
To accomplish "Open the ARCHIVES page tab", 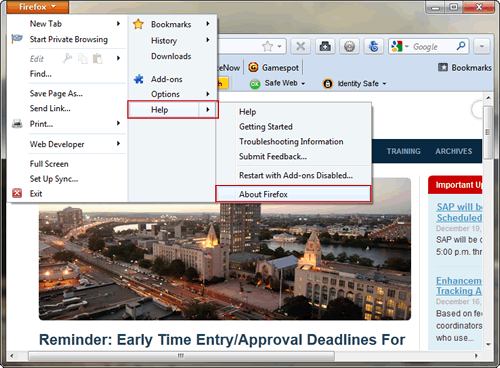I will click(454, 151).
